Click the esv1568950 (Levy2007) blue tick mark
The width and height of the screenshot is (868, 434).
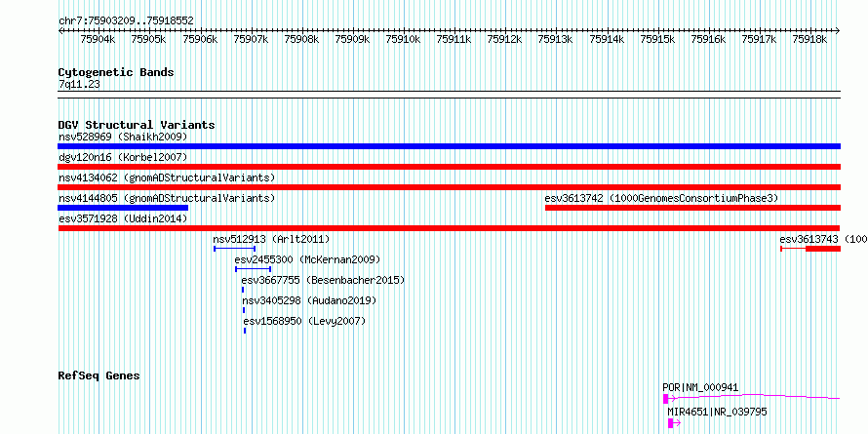pyautogui.click(x=245, y=331)
